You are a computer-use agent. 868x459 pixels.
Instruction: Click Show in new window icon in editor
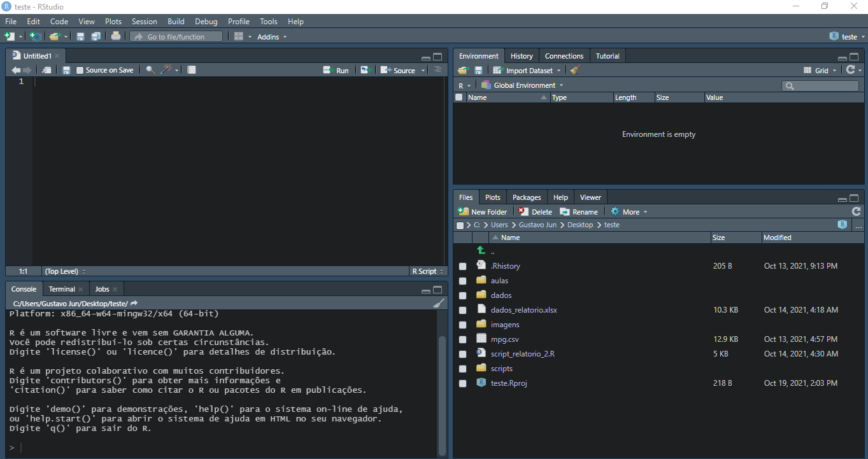[x=46, y=70]
